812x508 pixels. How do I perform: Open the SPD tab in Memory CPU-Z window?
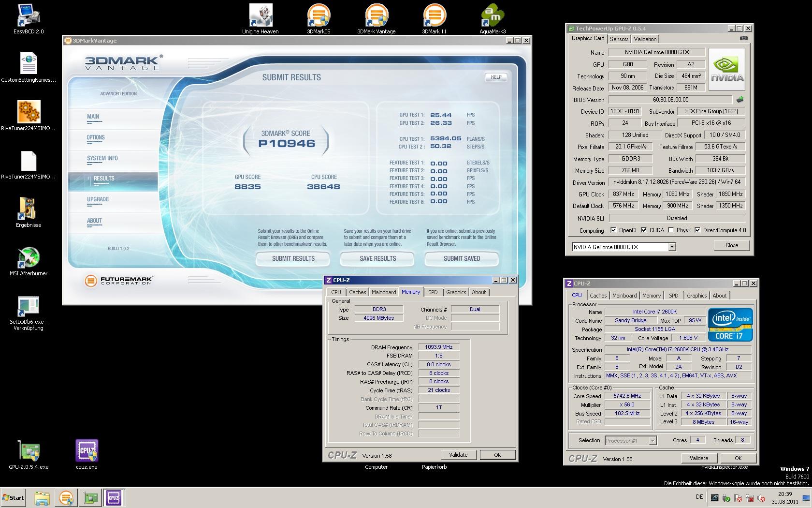pyautogui.click(x=433, y=292)
